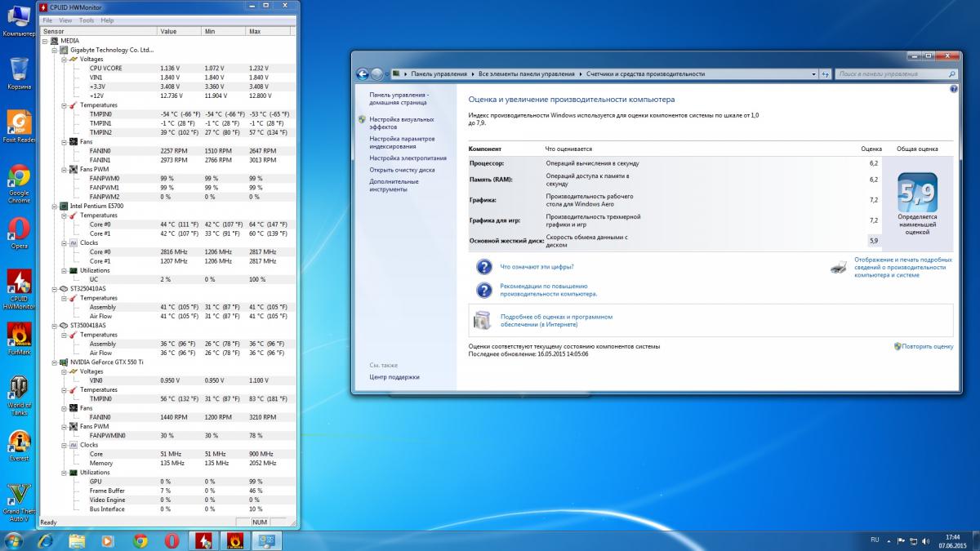
Task: Open Everest desktop icon
Action: tap(19, 445)
